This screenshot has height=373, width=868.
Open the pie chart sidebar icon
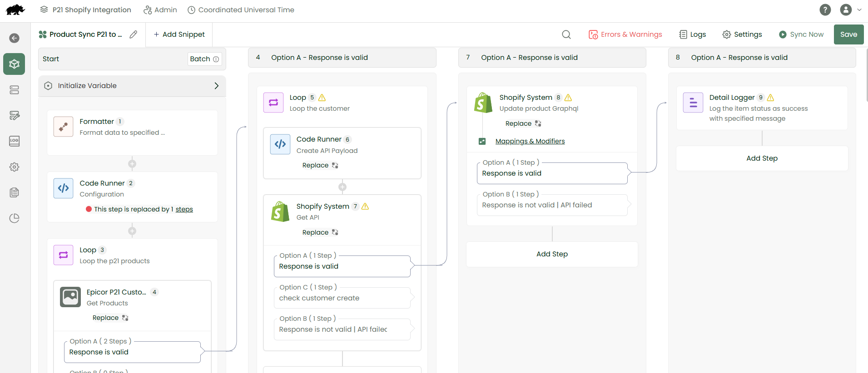coord(15,218)
